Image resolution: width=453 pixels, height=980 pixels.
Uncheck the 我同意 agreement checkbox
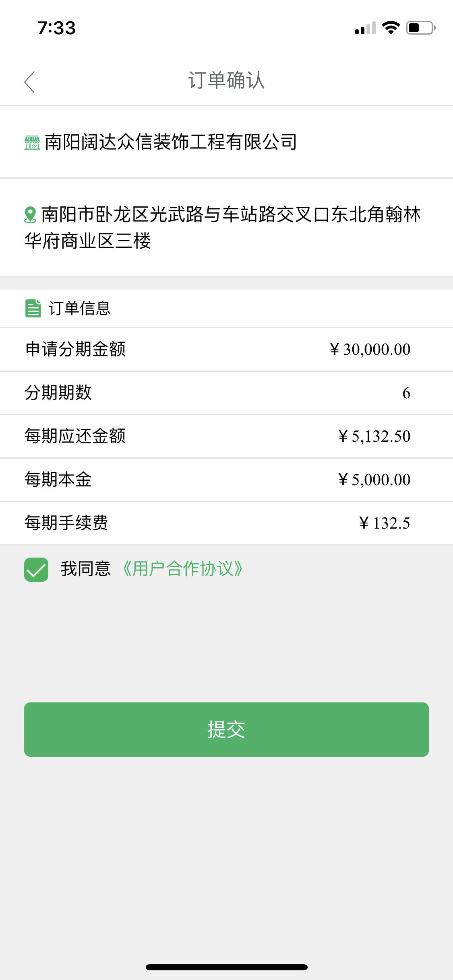coord(36,569)
